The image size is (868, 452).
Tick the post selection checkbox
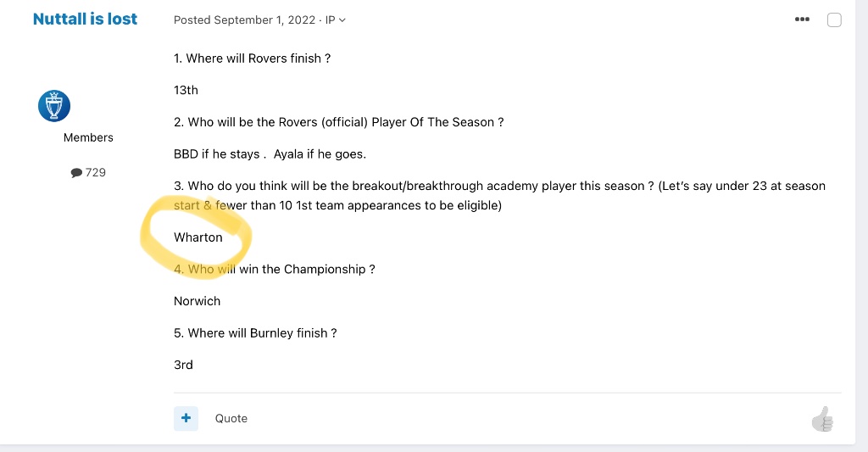tap(834, 20)
